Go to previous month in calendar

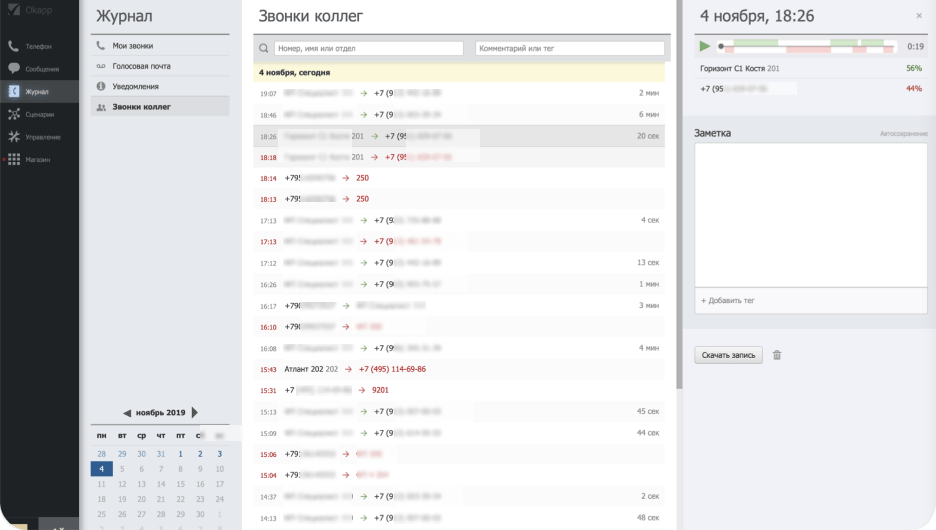(x=127, y=413)
